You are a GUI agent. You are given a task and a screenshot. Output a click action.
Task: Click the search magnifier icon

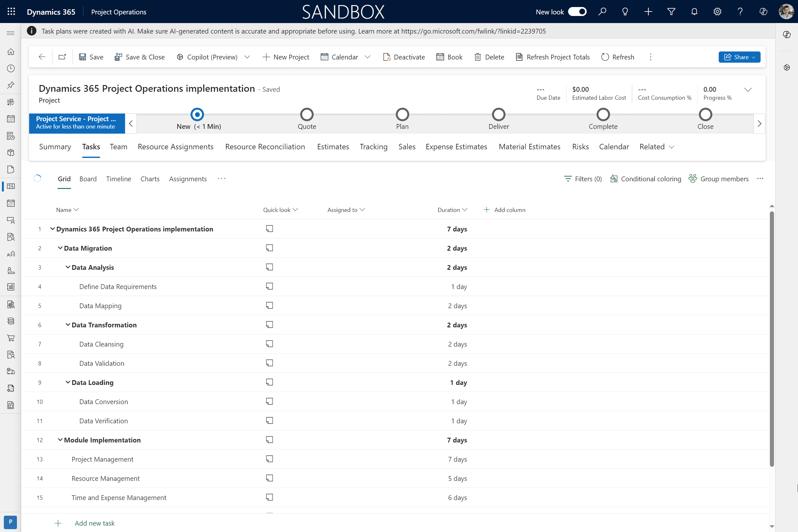point(602,12)
